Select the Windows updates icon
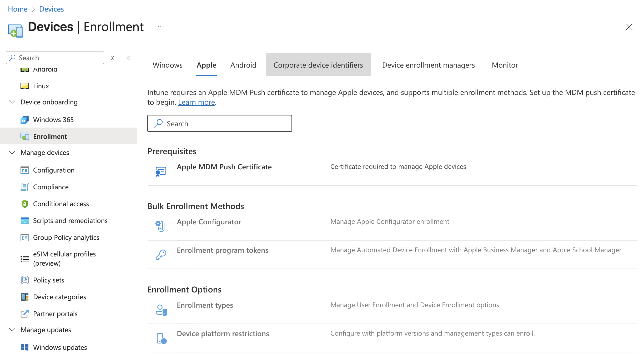644x354 pixels. [x=24, y=347]
